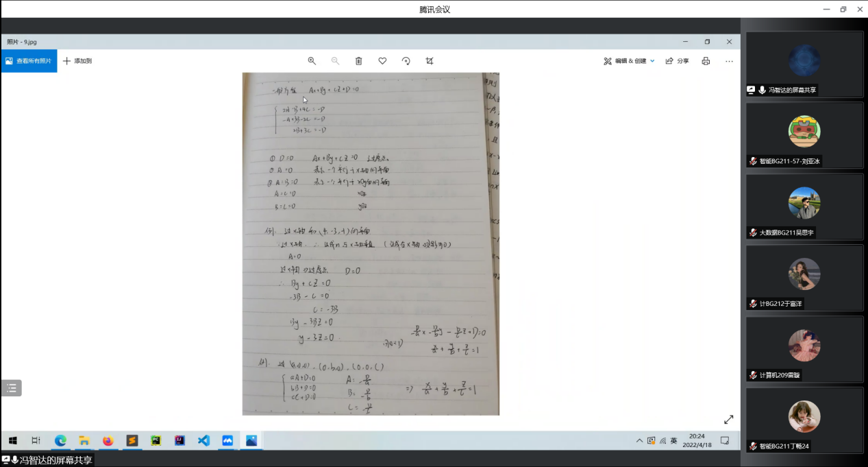This screenshot has height=467, width=868.
Task: Rotate the photo using rotate icon
Action: pos(406,61)
